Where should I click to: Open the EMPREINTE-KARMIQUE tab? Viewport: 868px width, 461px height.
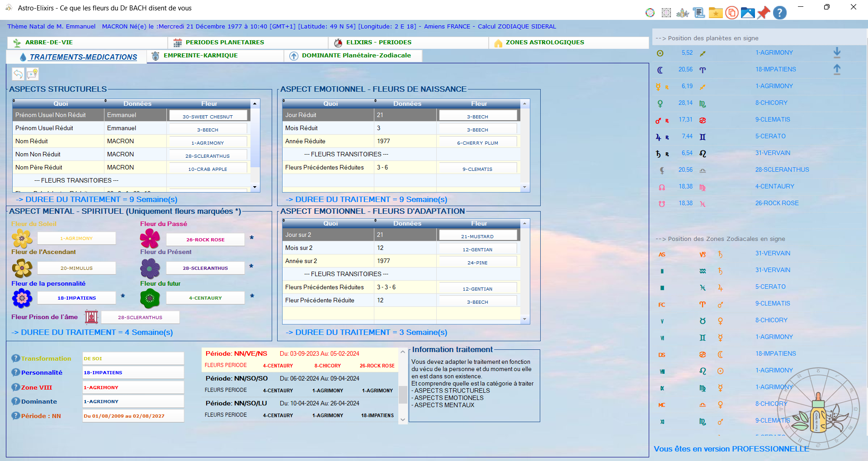(x=216, y=56)
